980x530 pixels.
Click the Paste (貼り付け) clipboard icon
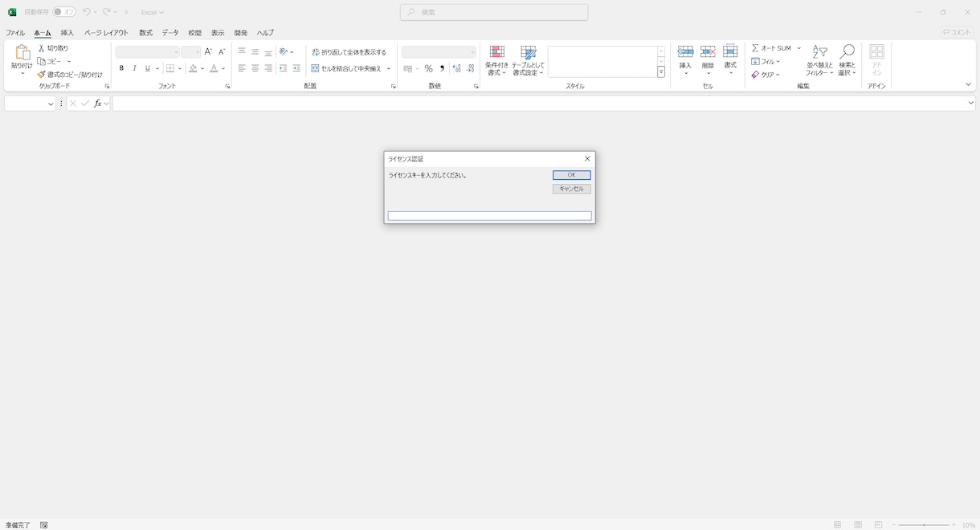tap(22, 53)
